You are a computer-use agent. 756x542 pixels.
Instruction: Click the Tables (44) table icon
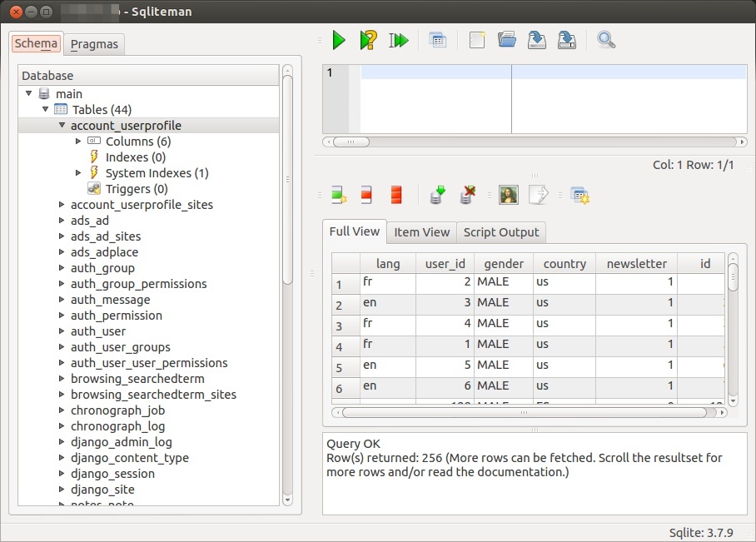coord(61,109)
